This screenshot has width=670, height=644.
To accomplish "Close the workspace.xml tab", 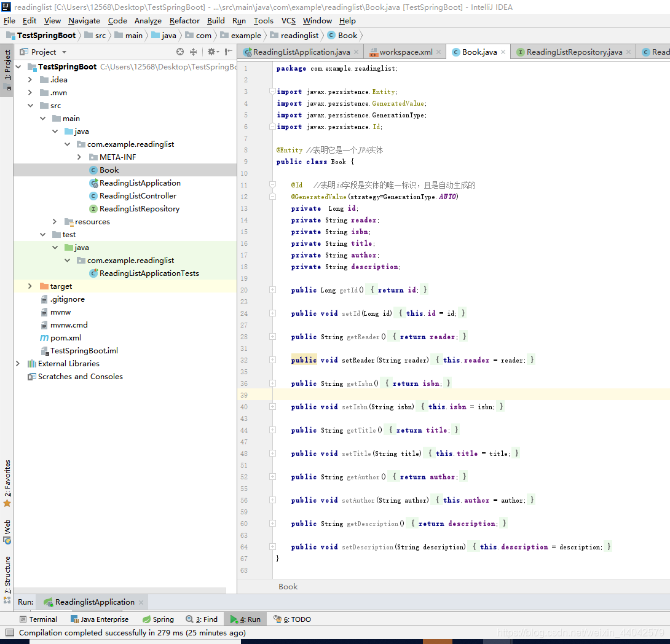I will (x=438, y=52).
